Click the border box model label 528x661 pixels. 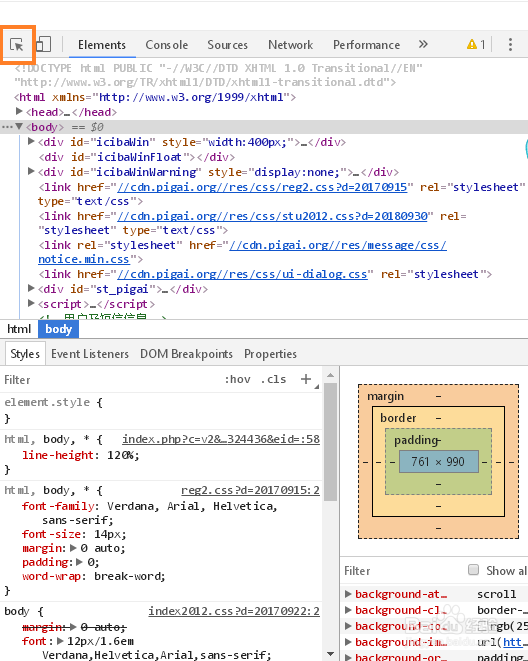[x=398, y=418]
